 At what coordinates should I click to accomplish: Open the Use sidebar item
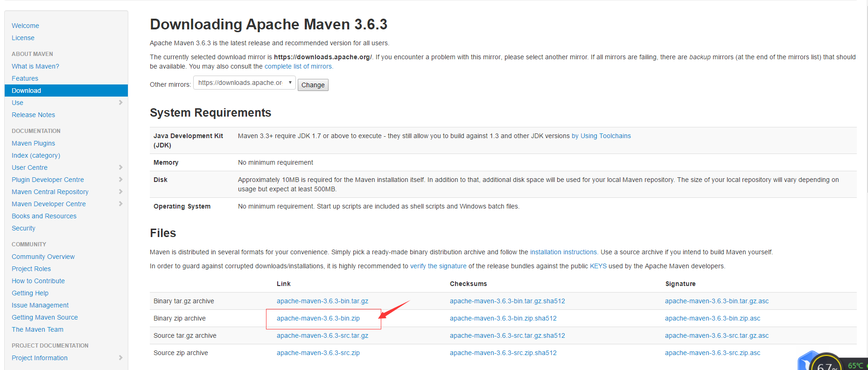17,103
